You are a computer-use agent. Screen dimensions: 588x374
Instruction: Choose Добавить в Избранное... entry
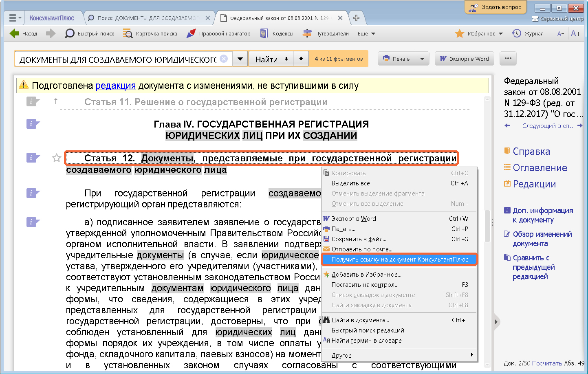(x=399, y=275)
